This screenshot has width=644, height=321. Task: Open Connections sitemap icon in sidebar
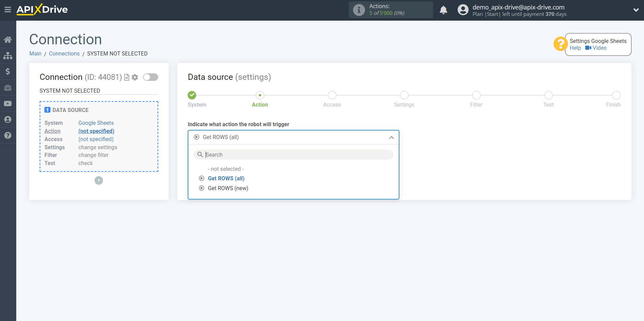8,55
